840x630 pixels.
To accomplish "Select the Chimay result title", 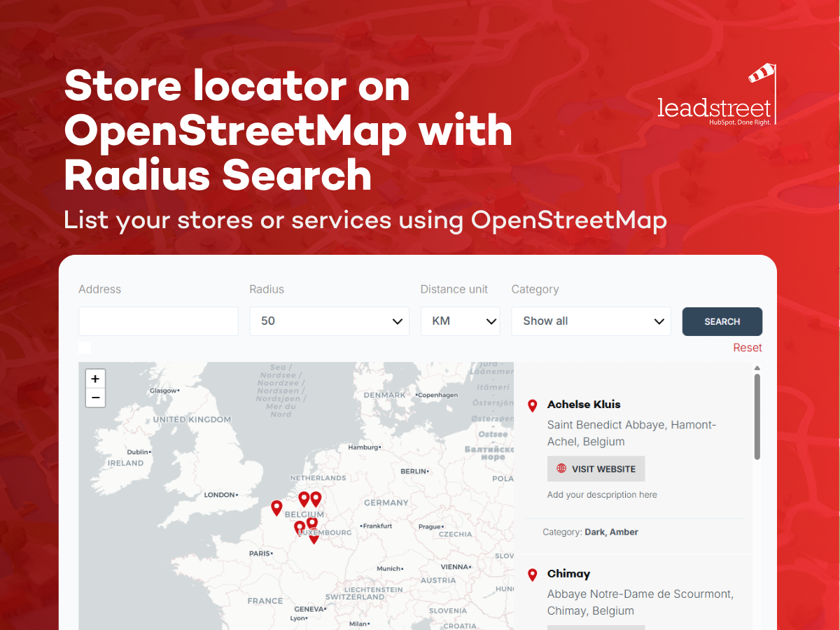I will pyautogui.click(x=568, y=574).
